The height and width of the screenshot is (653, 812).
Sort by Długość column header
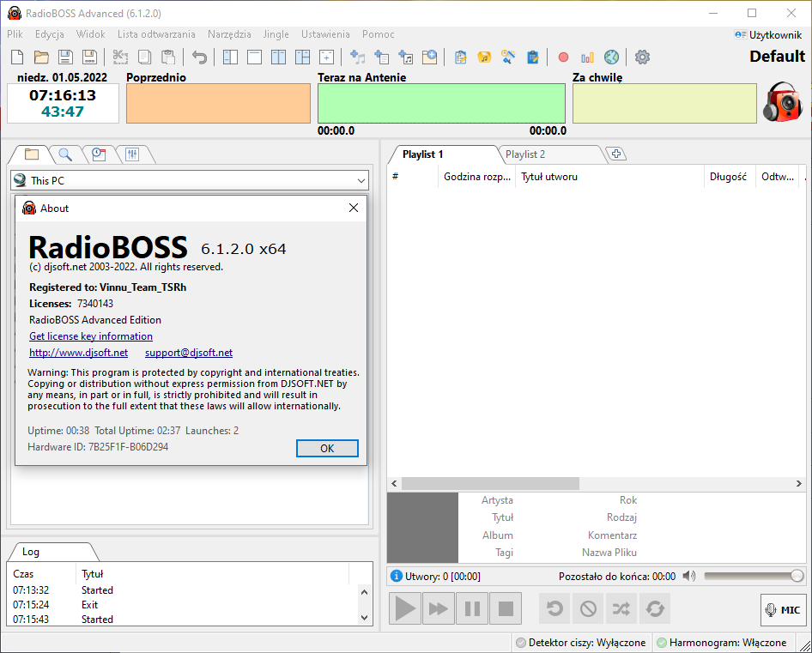730,177
